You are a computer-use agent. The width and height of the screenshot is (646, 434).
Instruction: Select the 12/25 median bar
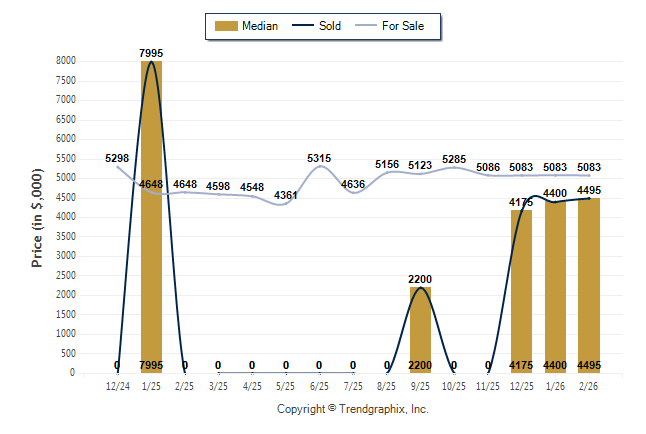coord(521,290)
